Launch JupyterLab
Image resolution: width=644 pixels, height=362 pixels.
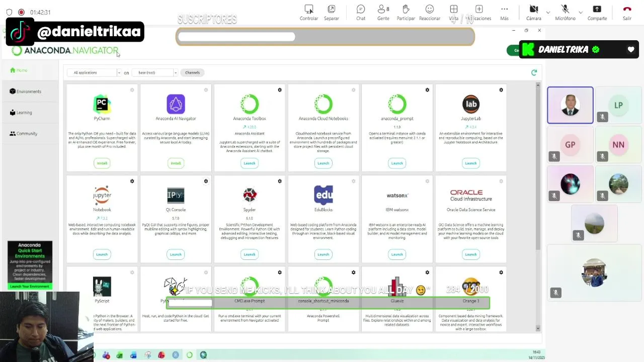pyautogui.click(x=471, y=163)
